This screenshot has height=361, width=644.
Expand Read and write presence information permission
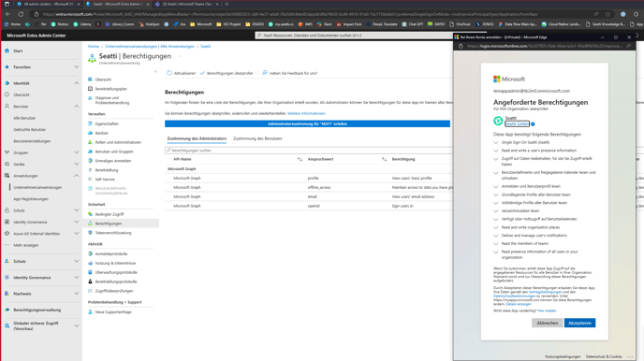496,151
